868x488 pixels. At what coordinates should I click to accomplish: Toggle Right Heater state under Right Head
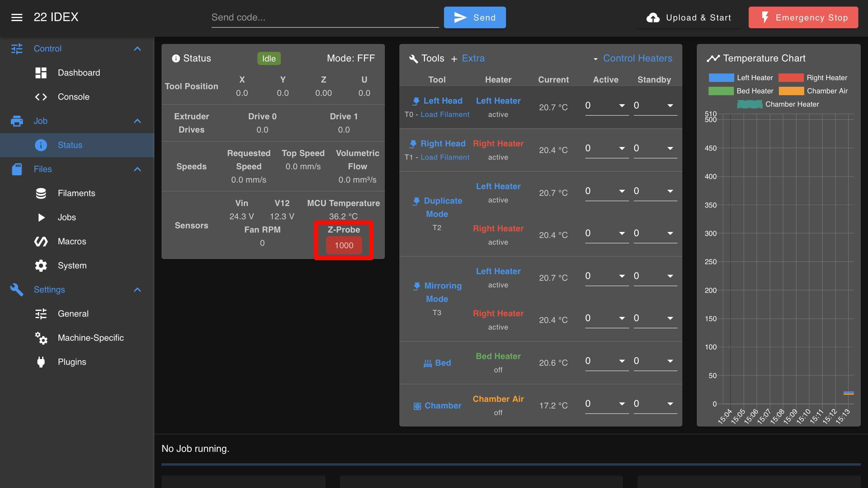pos(498,157)
